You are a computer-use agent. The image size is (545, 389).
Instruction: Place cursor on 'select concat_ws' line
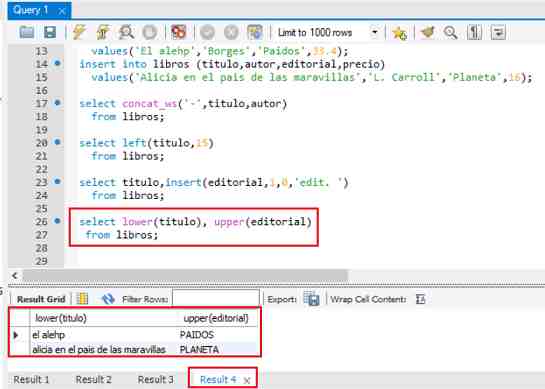tap(183, 104)
